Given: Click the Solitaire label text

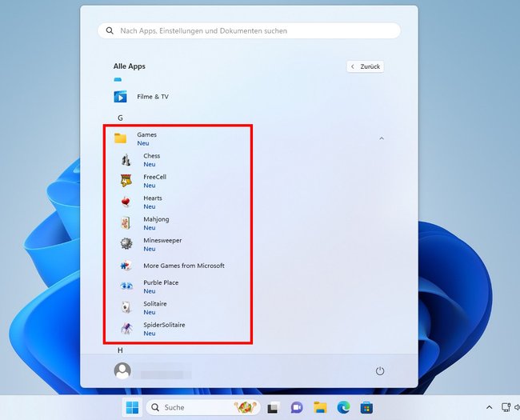Looking at the screenshot, I should 155,303.
